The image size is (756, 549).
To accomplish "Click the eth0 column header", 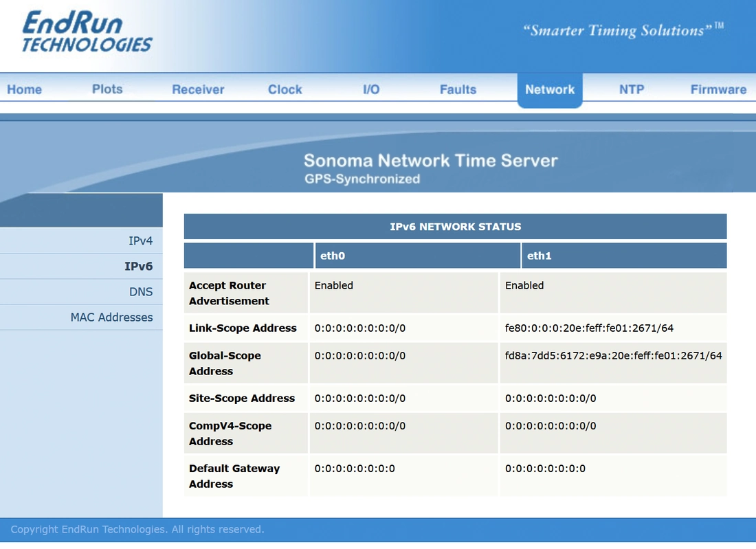I will [x=418, y=256].
